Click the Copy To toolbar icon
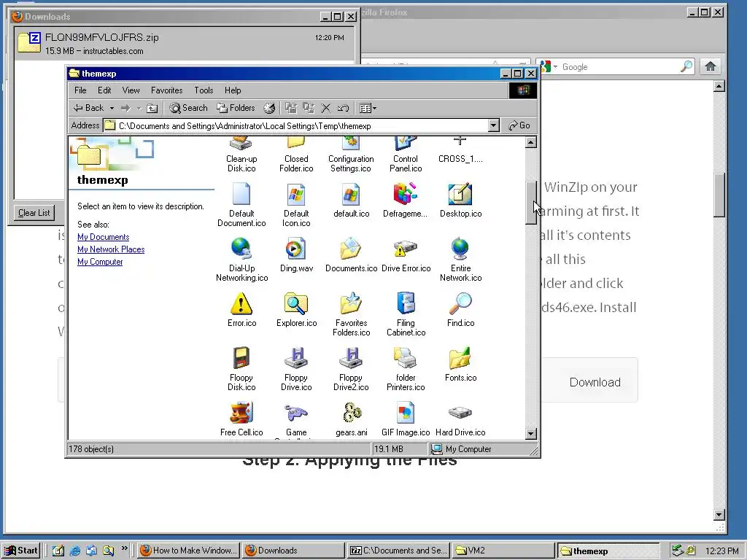 309,108
